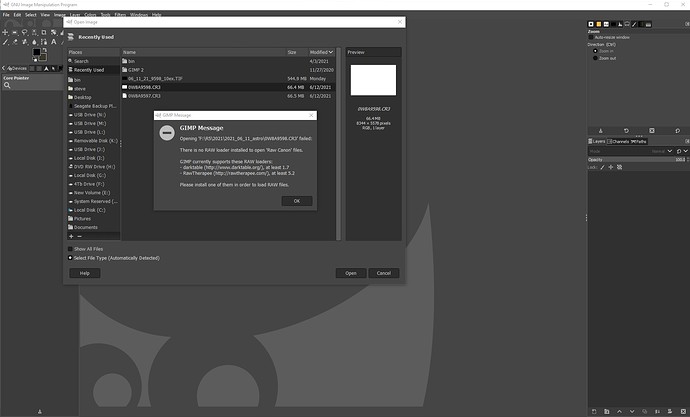The width and height of the screenshot is (690, 417).
Task: Click OK in the GIMP Message dialog
Action: pos(297,201)
